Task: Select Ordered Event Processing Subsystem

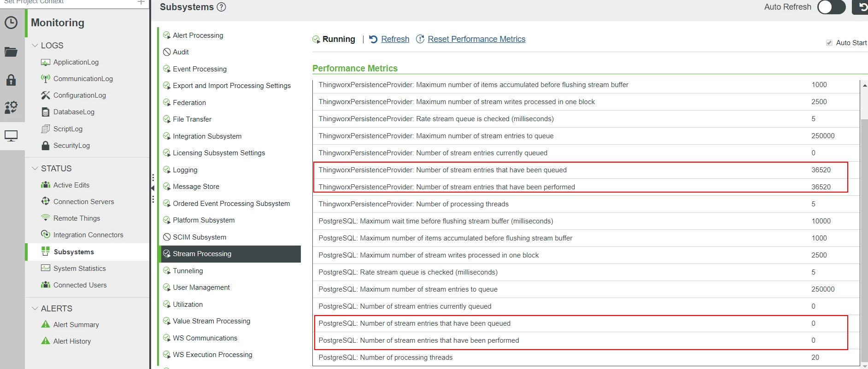Action: pyautogui.click(x=230, y=204)
